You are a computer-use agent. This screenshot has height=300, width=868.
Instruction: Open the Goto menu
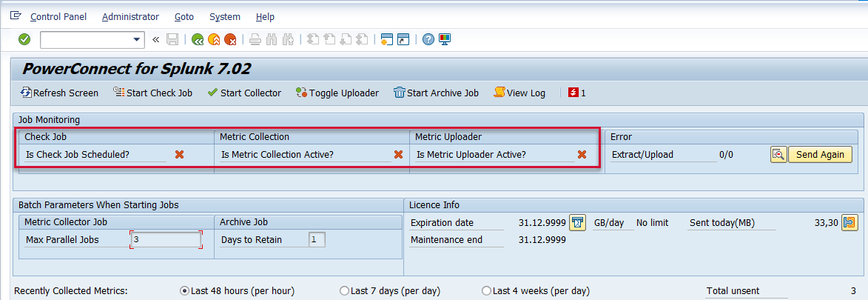[x=184, y=16]
